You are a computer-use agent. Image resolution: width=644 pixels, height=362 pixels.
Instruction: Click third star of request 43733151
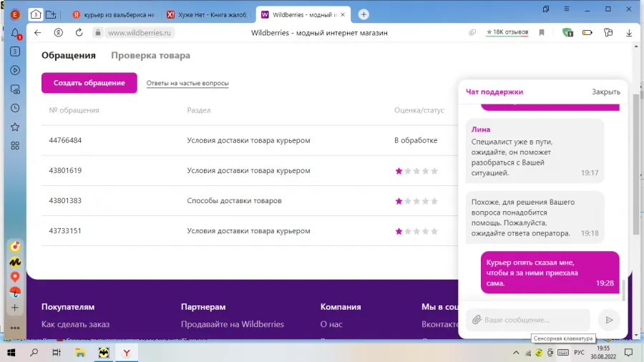click(x=416, y=231)
